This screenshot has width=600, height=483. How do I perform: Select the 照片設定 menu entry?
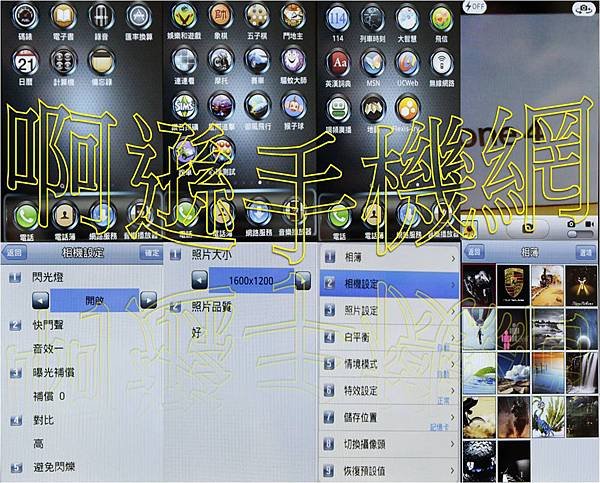coord(389,310)
